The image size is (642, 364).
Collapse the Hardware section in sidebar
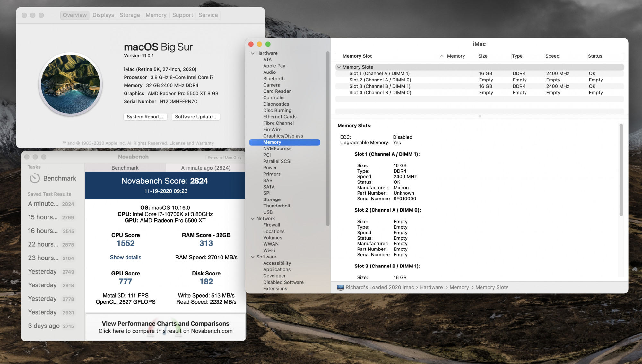click(253, 53)
